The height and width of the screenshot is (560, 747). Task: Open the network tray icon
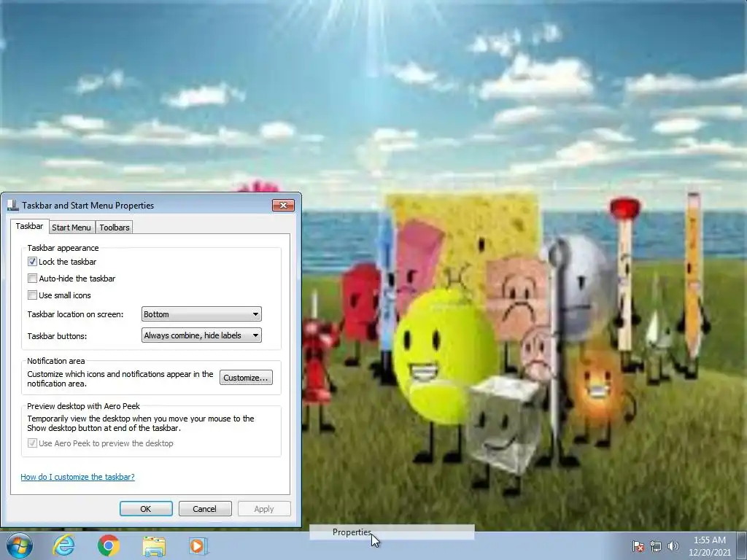coord(656,546)
